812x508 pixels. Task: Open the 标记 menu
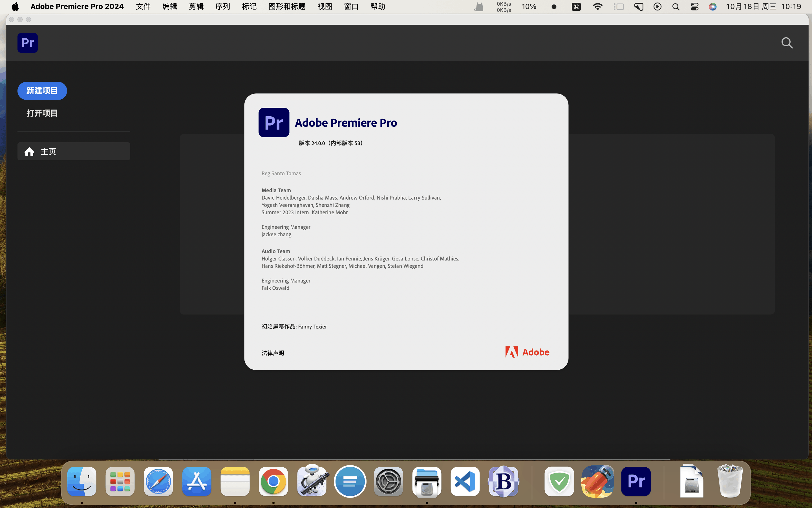(x=249, y=7)
